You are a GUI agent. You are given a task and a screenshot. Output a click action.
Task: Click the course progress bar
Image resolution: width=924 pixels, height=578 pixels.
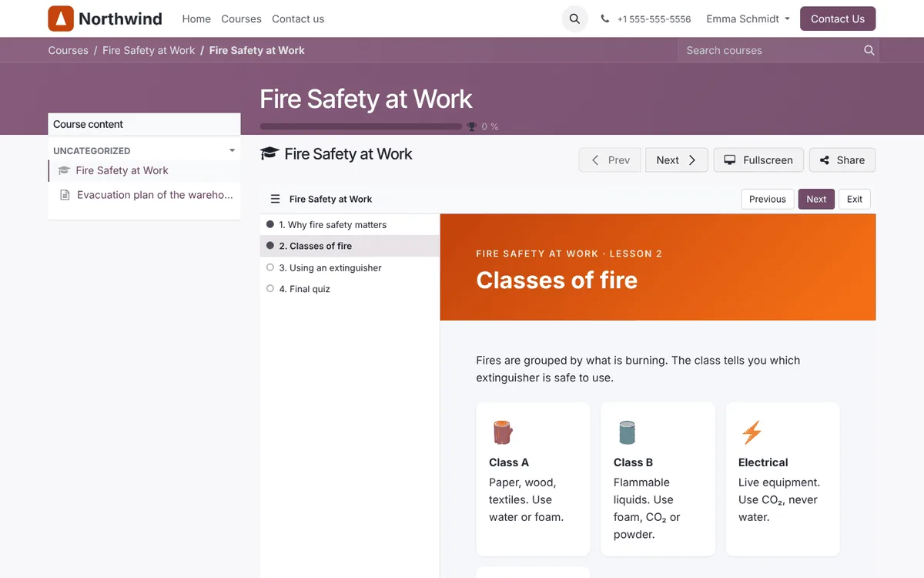[x=361, y=126]
